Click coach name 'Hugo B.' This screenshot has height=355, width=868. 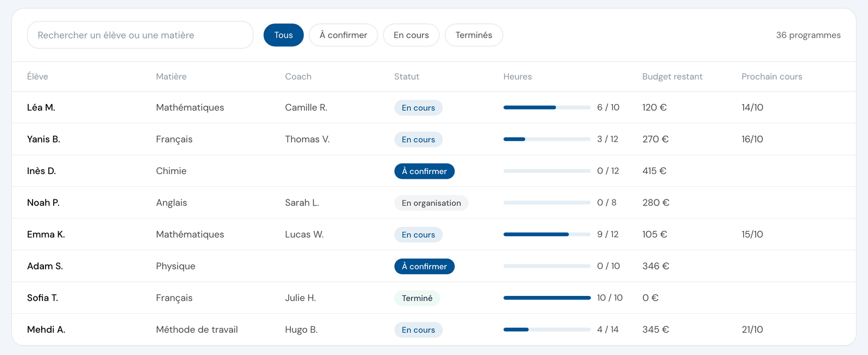pyautogui.click(x=302, y=330)
